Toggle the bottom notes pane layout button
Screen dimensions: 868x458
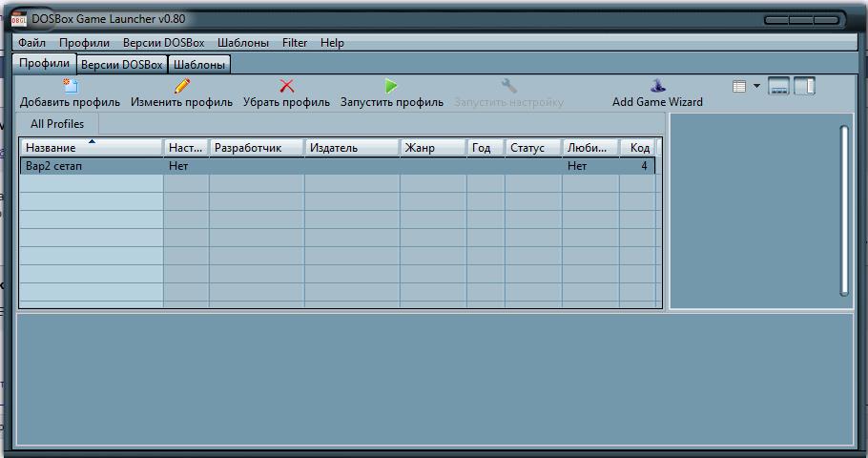point(779,87)
